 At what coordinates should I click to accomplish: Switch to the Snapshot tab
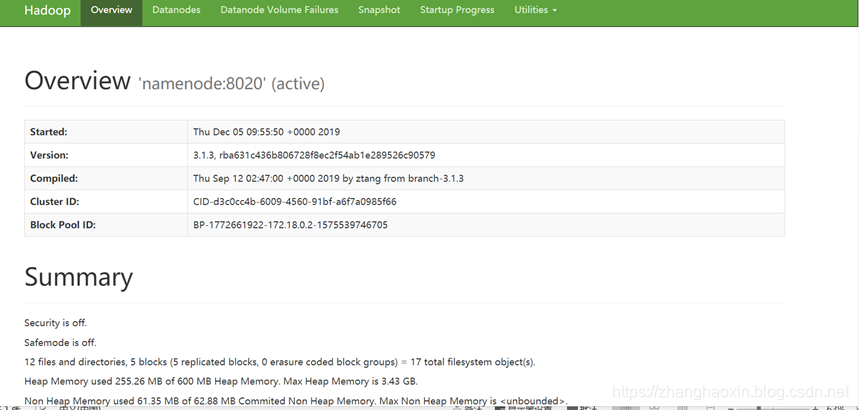379,10
